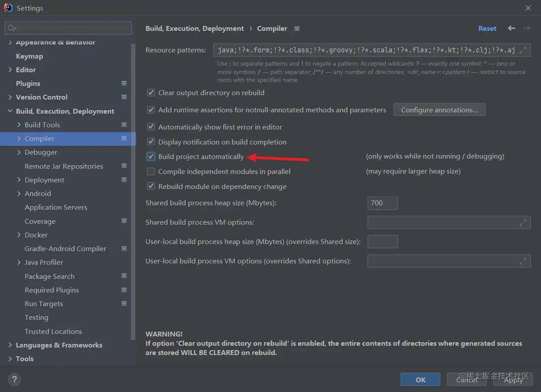Click Shared build process heap size field

383,203
